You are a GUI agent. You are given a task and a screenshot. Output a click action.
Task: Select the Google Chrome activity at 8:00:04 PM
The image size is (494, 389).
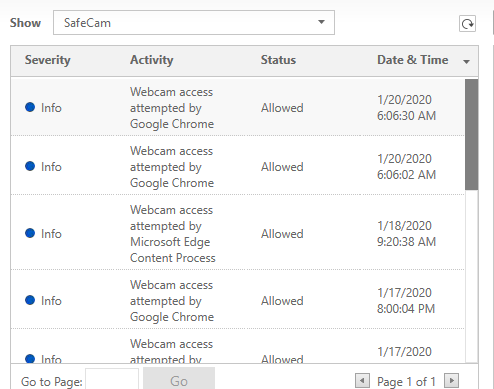172,301
